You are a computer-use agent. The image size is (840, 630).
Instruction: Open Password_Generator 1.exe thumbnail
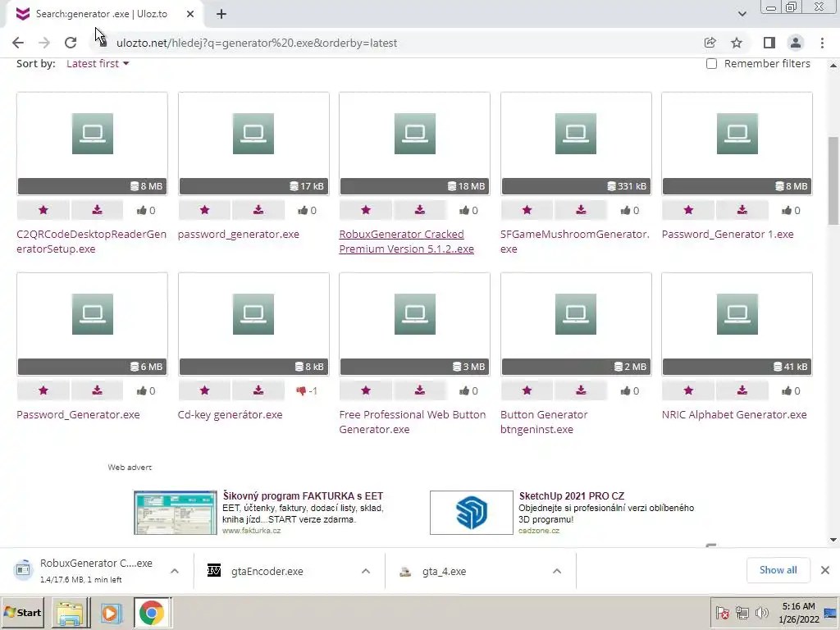point(737,144)
